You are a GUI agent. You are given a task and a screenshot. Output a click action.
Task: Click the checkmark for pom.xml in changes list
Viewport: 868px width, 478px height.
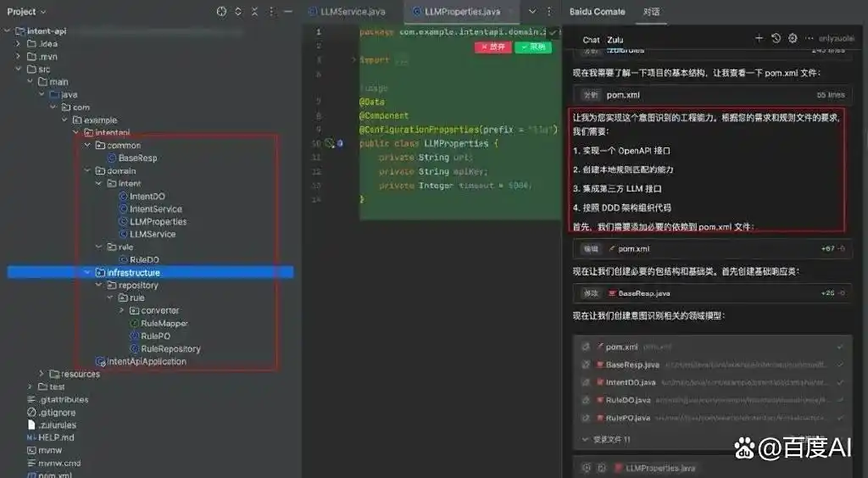pos(839,347)
